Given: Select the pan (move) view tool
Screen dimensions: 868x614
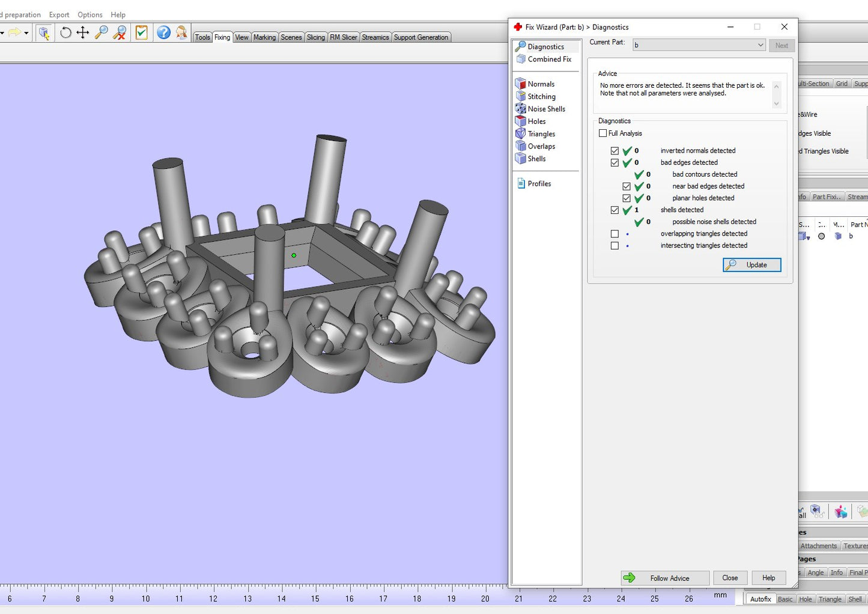Looking at the screenshot, I should pos(83,33).
